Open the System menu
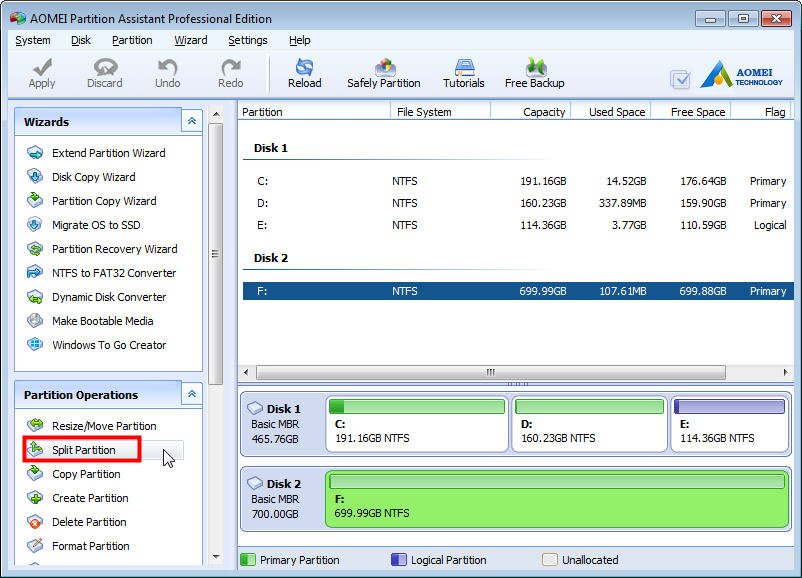 33,40
